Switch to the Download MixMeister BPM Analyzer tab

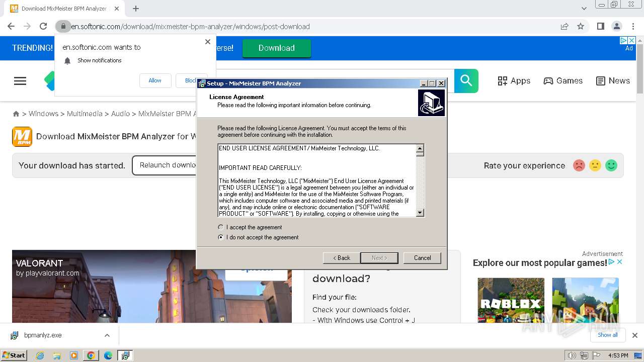pyautogui.click(x=64, y=9)
